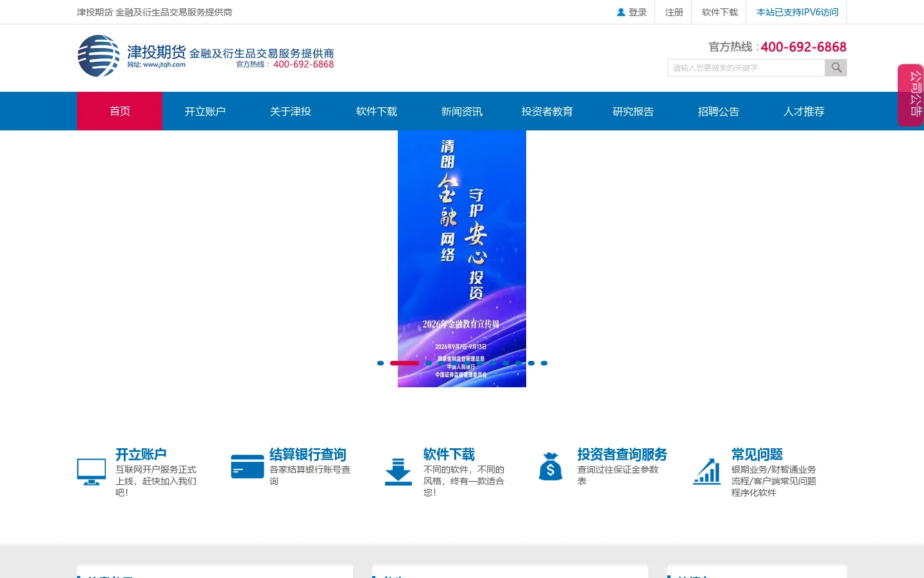Open the monitor icon for 开立账户 feature
Image resolution: width=924 pixels, height=578 pixels.
point(91,472)
